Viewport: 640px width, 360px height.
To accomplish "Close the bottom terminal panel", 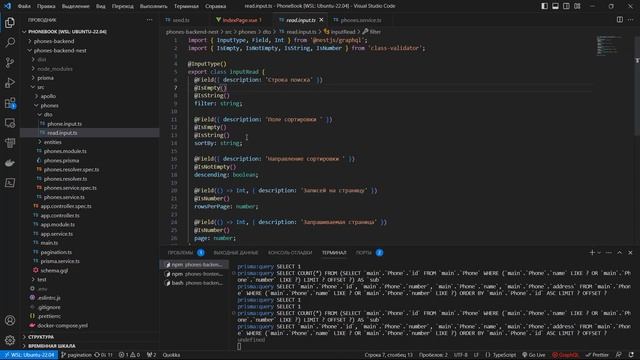I will [630, 253].
